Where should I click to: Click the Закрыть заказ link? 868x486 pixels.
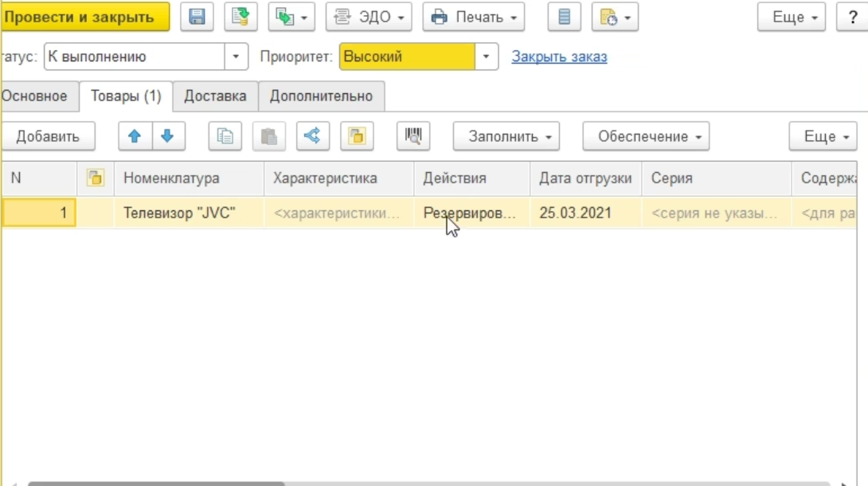pyautogui.click(x=559, y=57)
